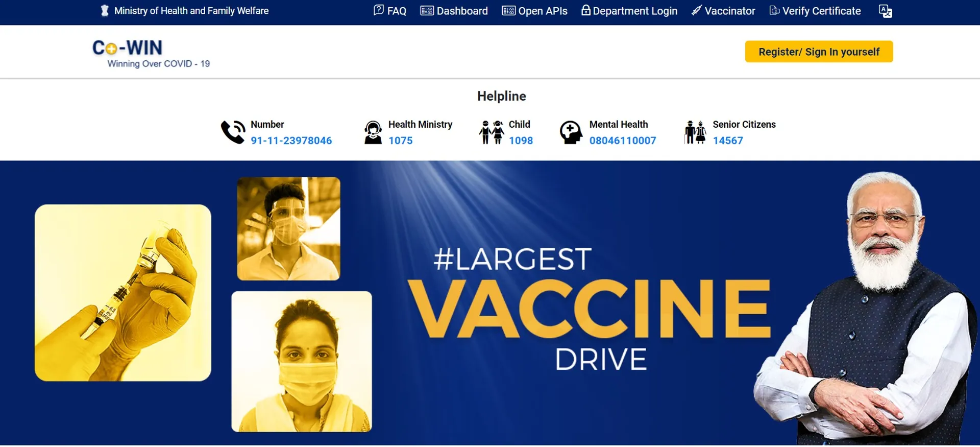980x447 pixels.
Task: Click the Department Login lock icon
Action: [x=586, y=10]
